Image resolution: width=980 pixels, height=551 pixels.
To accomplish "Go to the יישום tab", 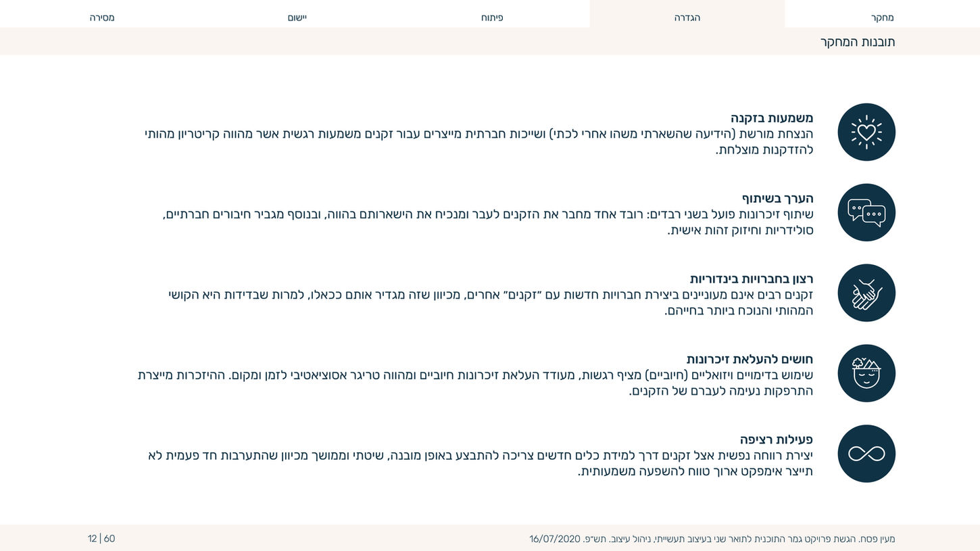I will 297,18.
